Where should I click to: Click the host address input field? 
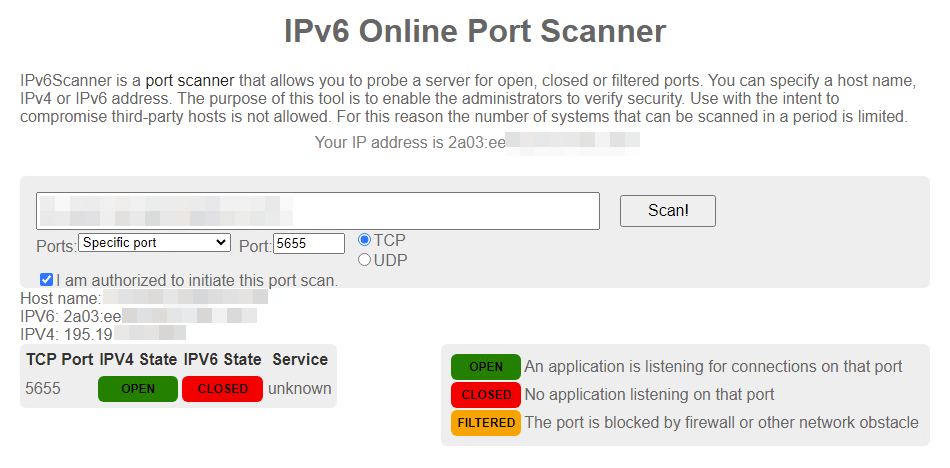(x=318, y=211)
